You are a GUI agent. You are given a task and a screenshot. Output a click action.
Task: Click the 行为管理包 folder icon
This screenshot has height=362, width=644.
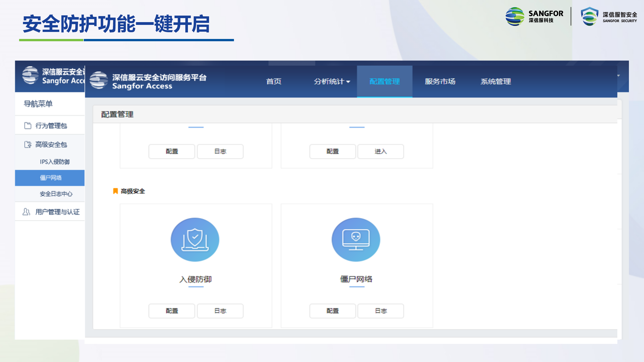click(x=28, y=125)
